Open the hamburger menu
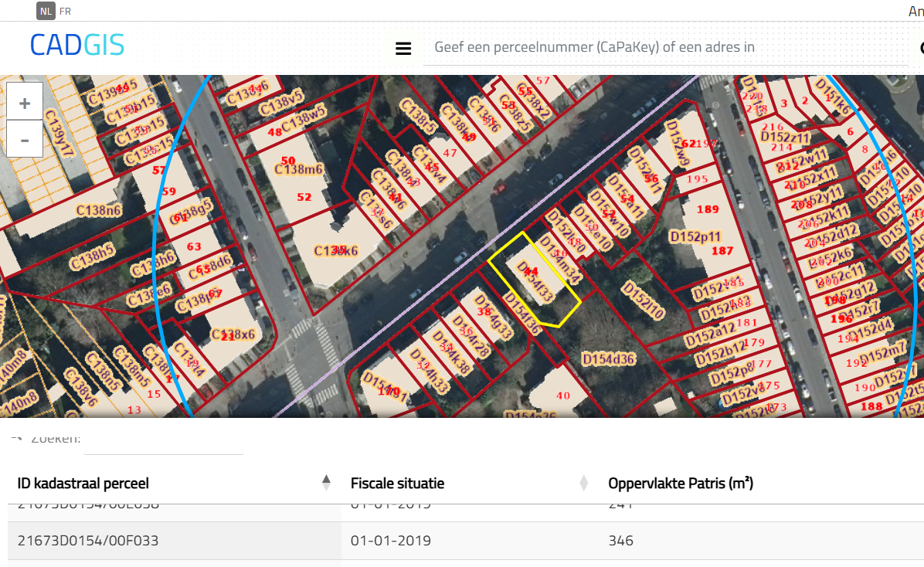 [403, 48]
